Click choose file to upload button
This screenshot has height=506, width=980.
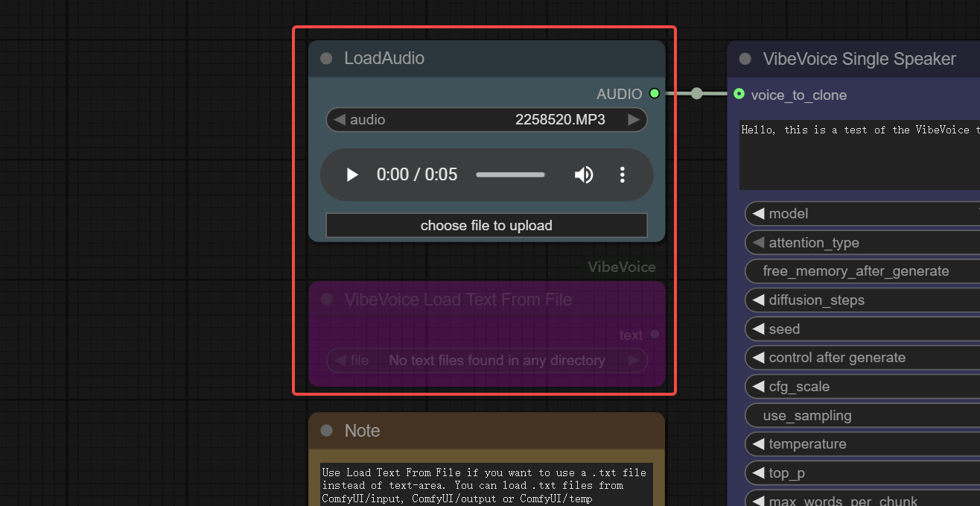486,225
